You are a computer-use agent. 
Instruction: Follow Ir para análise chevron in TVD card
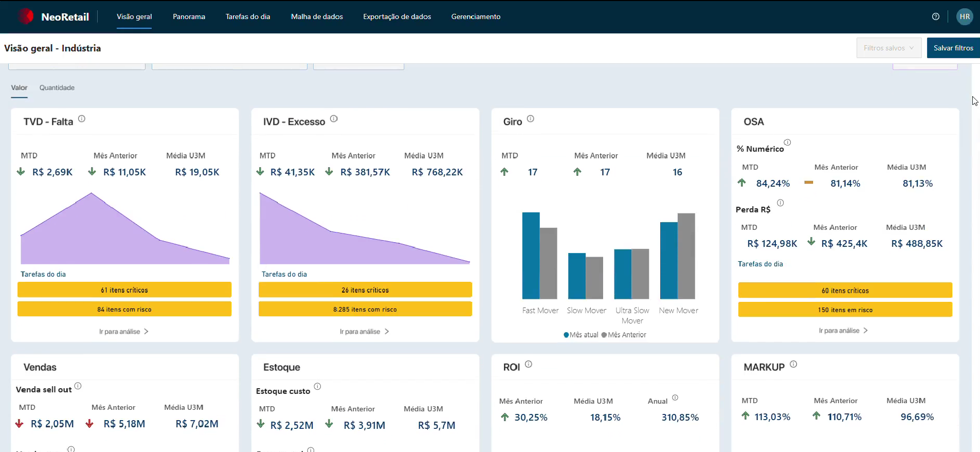(147, 332)
